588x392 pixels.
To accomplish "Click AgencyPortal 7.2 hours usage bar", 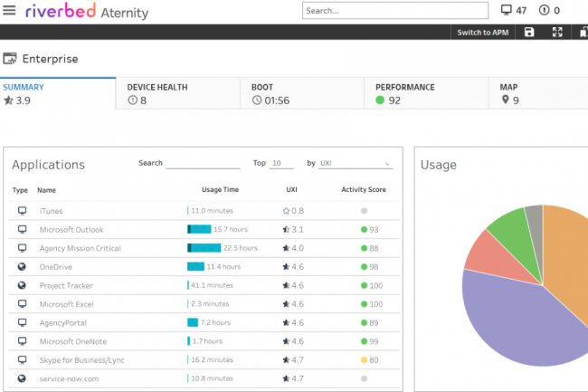I will (x=193, y=322).
